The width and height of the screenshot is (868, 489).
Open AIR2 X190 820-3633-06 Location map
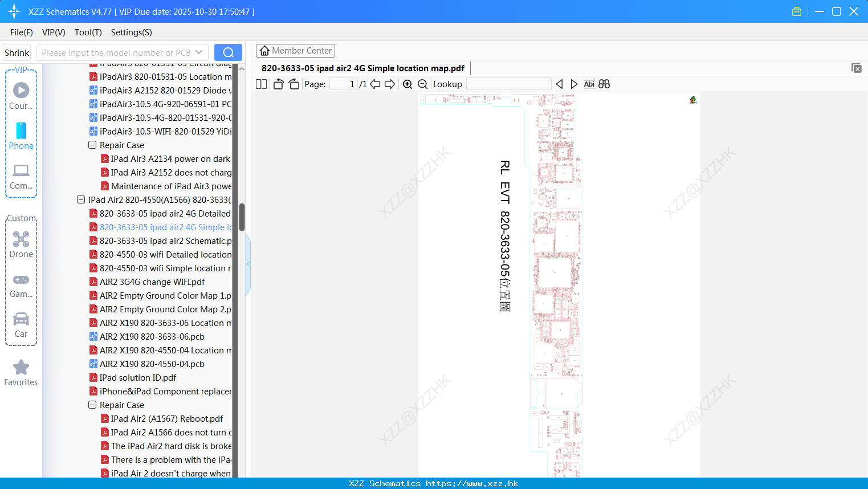(x=161, y=323)
